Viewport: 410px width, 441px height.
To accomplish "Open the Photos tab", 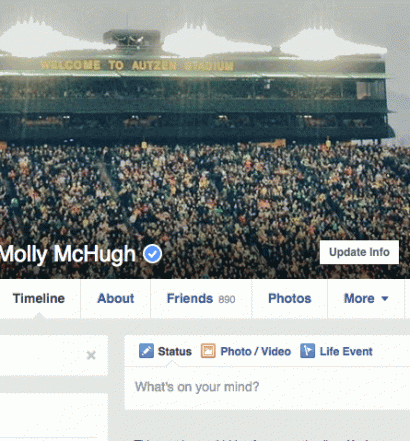I will tap(290, 298).
